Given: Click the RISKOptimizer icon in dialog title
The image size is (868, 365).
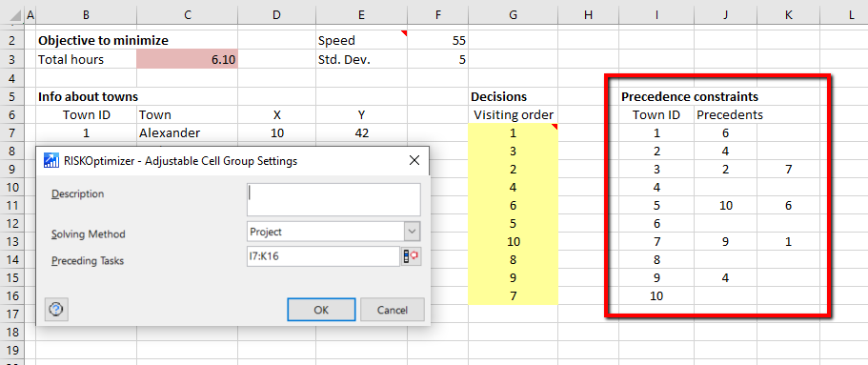Looking at the screenshot, I should [x=51, y=161].
